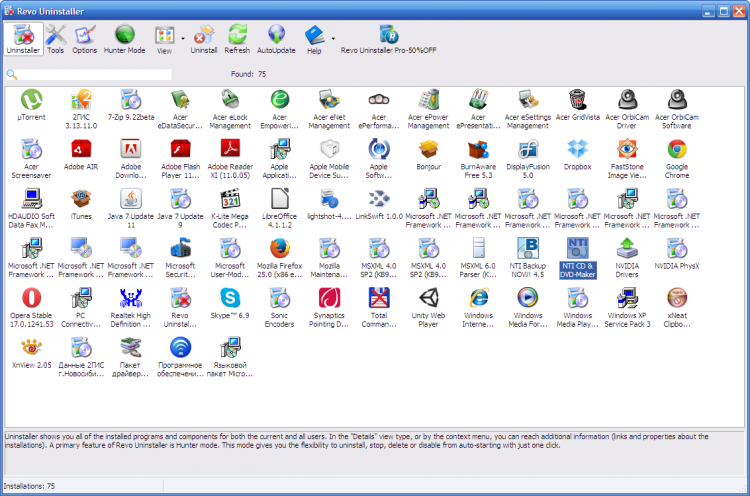
Task: Open Options from the toolbar
Action: 85,39
